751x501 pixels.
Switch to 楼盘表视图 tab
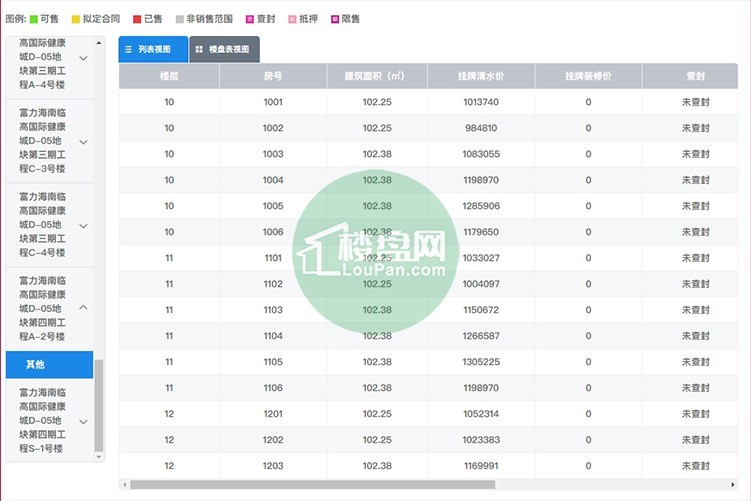225,49
